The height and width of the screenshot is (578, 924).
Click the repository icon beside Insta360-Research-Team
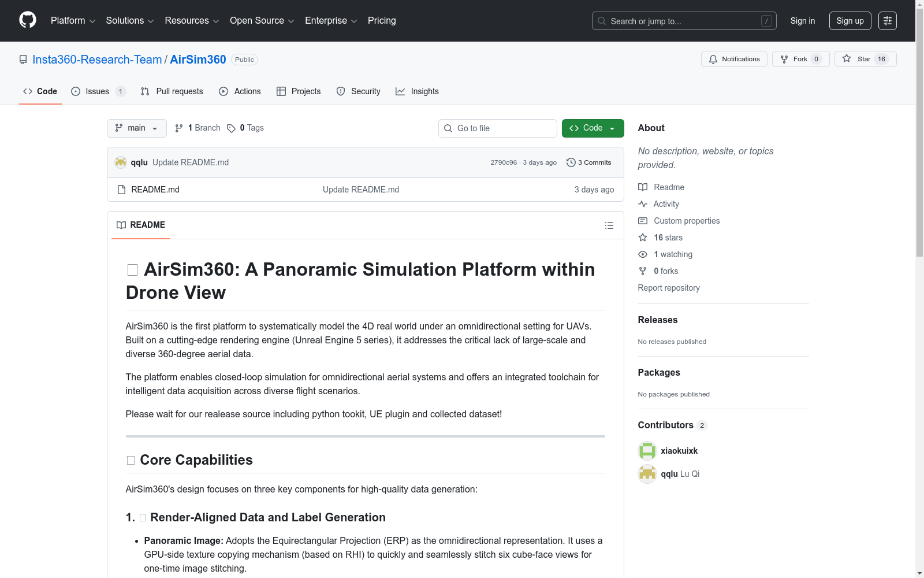click(x=23, y=60)
